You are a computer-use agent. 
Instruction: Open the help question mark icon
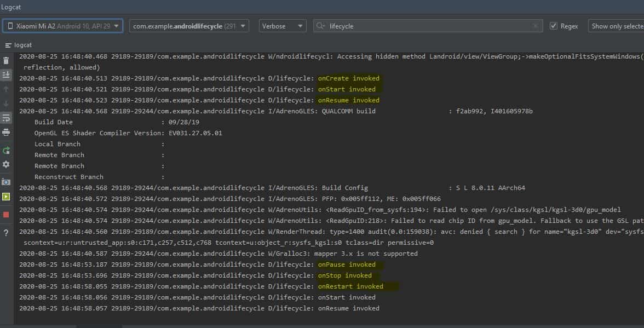(6, 233)
